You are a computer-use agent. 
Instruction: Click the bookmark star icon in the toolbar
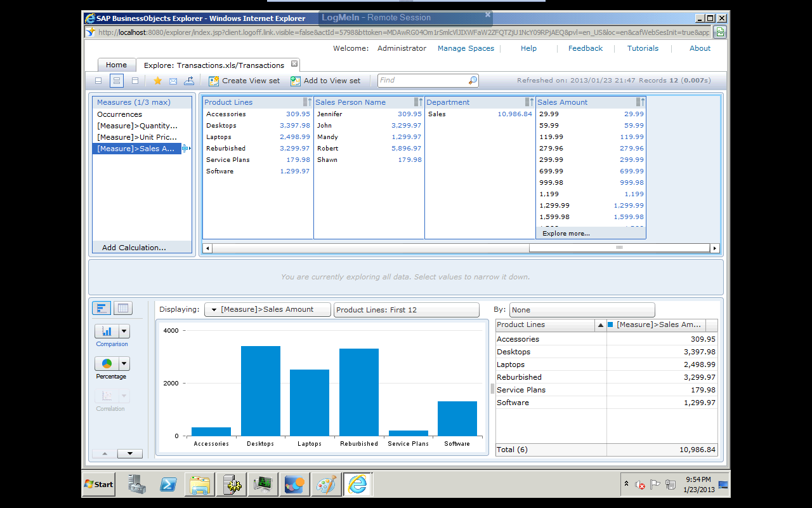pyautogui.click(x=157, y=81)
